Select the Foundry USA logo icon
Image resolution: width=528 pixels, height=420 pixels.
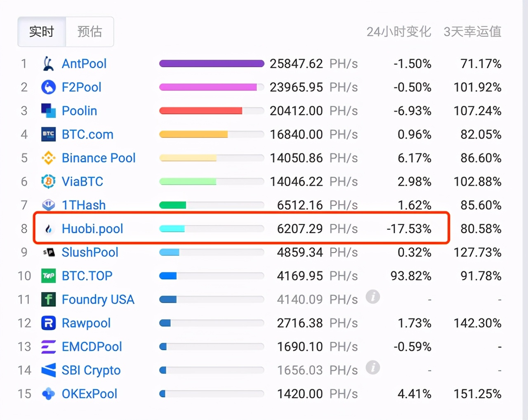(x=48, y=300)
